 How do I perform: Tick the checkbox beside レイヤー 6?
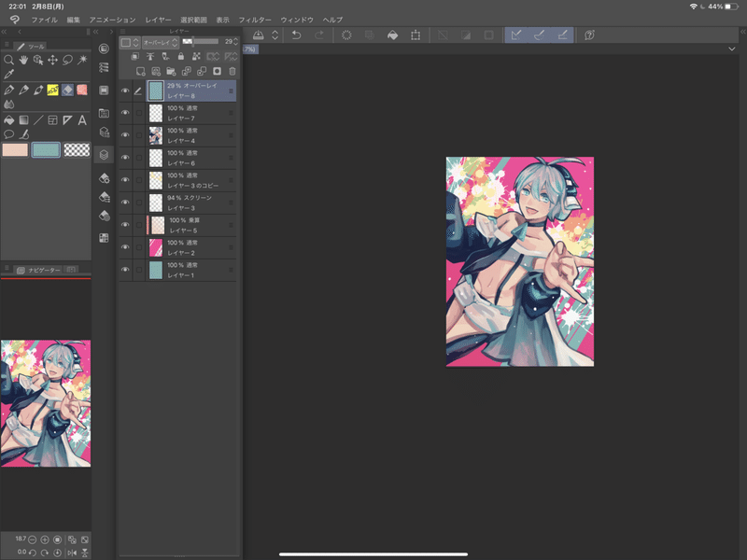tap(138, 158)
